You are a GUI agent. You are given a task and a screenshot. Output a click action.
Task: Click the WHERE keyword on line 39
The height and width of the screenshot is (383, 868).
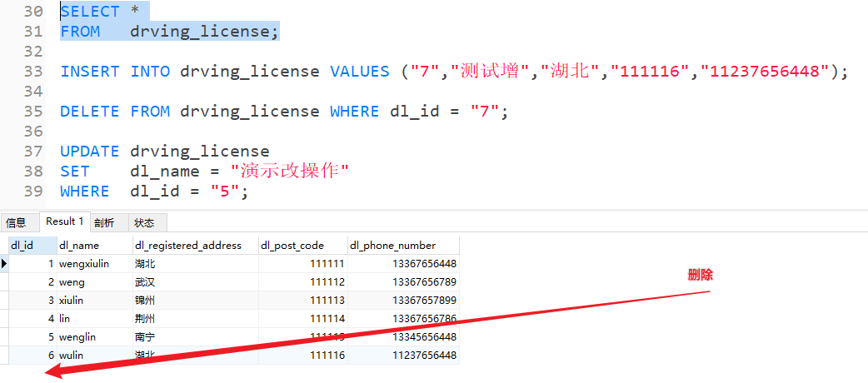point(85,191)
